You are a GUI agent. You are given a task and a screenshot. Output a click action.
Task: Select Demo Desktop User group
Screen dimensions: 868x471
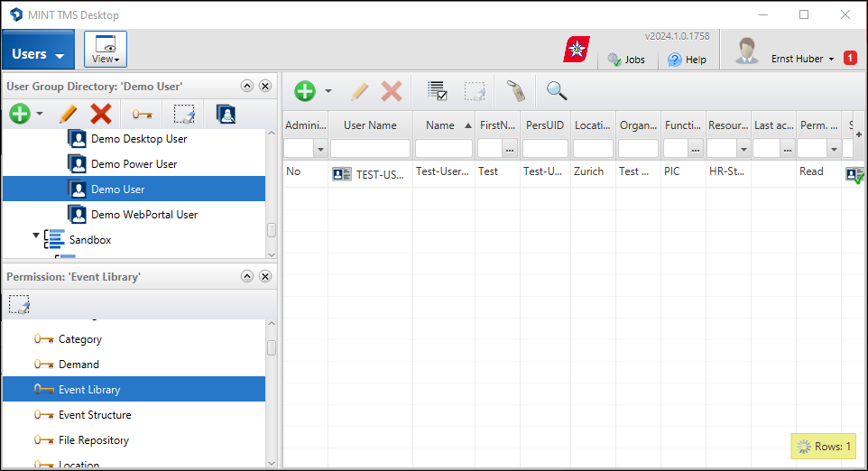tap(139, 139)
